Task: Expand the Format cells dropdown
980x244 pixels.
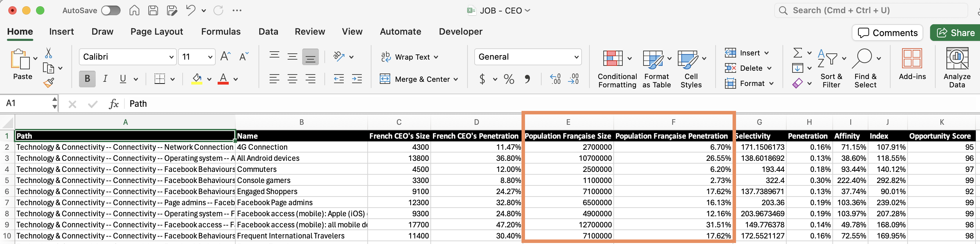Action: pos(749,84)
